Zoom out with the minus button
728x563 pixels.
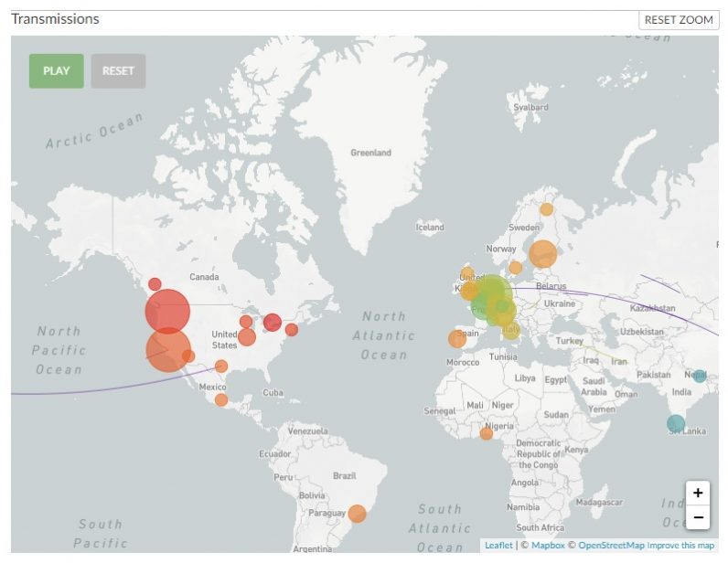point(698,518)
